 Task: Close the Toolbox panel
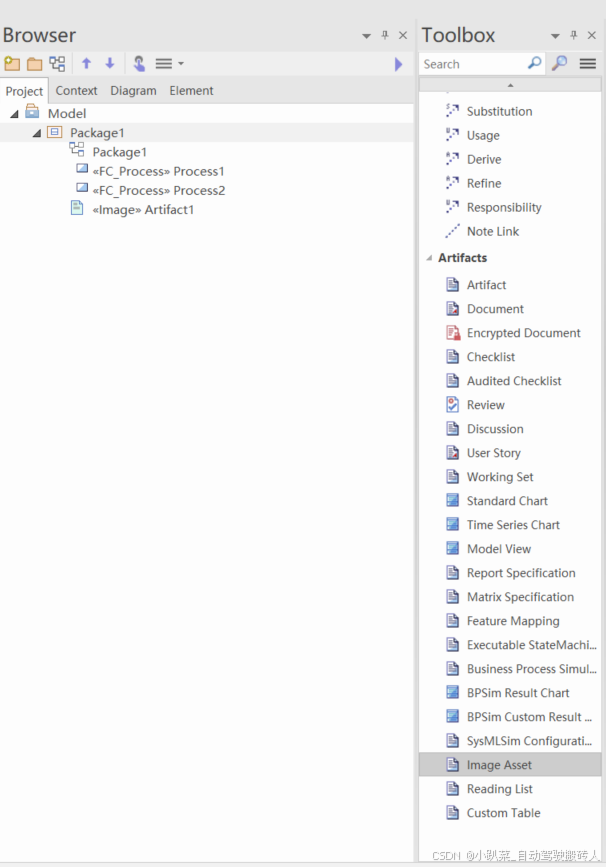click(592, 35)
